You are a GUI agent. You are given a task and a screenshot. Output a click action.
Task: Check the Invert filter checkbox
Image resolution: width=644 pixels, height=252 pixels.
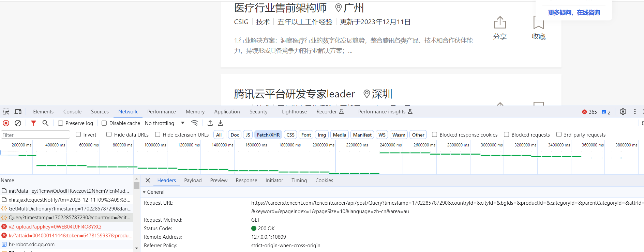[78, 135]
